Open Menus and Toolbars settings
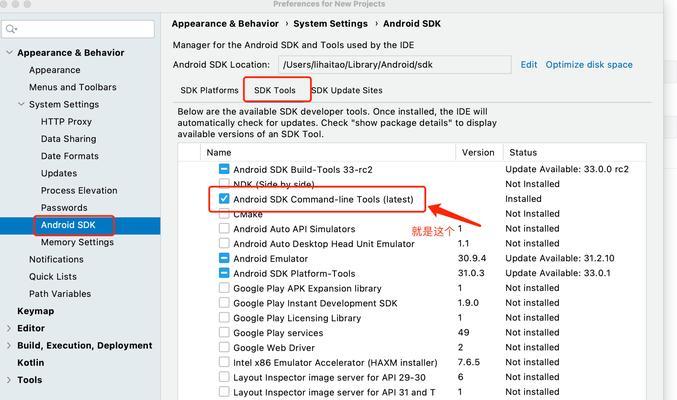The height and width of the screenshot is (400, 677). (73, 87)
